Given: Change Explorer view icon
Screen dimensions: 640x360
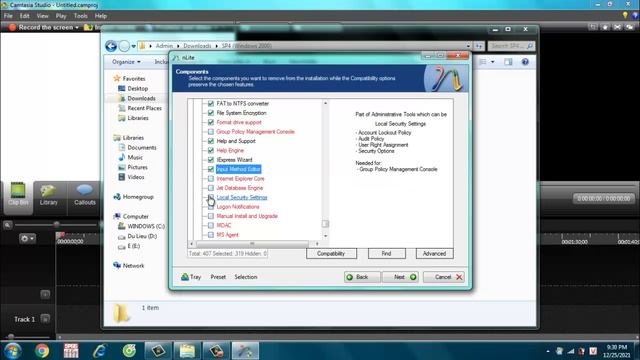Looking at the screenshot, I should 483,62.
